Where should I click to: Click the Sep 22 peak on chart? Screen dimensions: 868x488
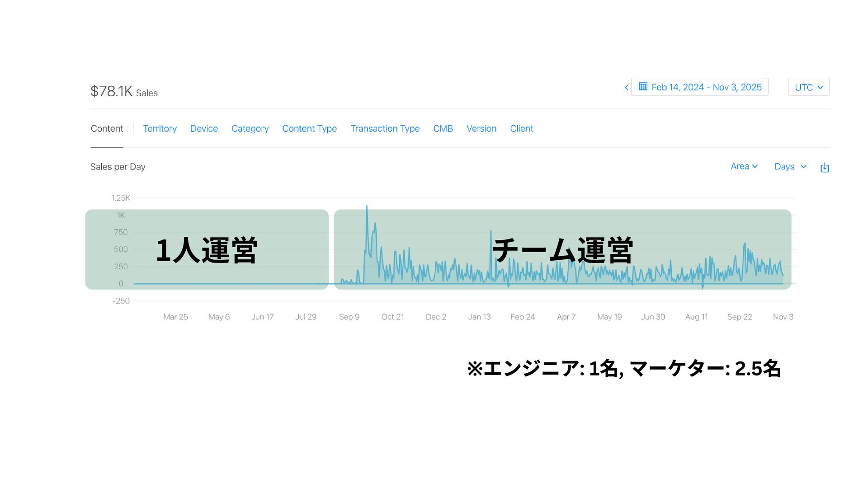pos(744,244)
